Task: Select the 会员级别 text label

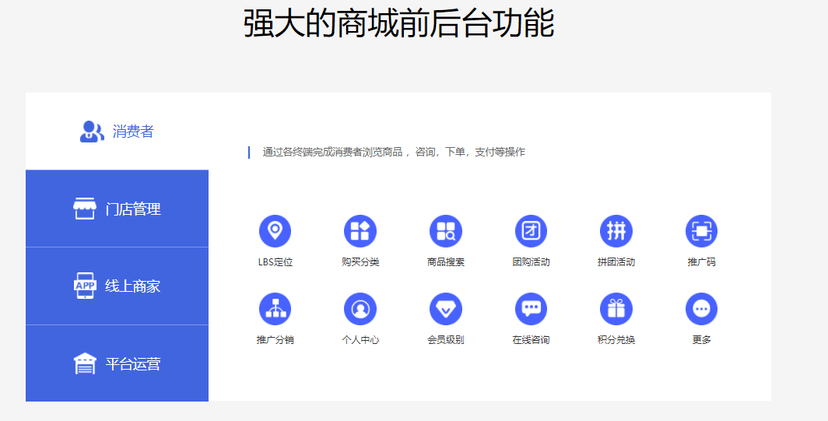Action: [x=446, y=340]
